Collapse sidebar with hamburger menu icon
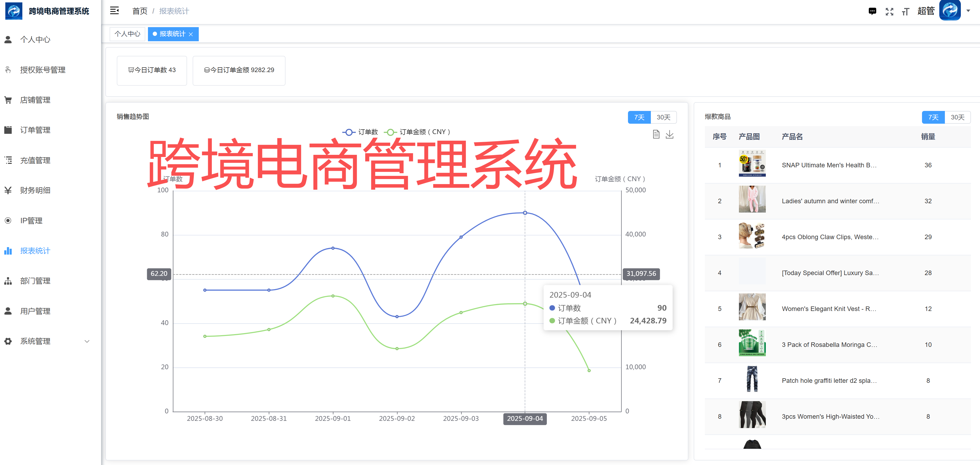 (x=114, y=11)
